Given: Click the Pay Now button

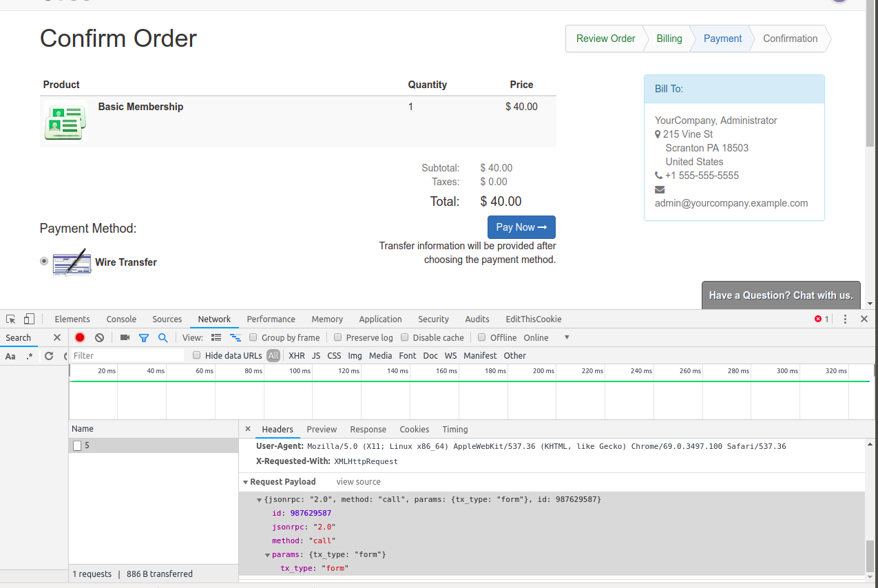Looking at the screenshot, I should click(521, 227).
